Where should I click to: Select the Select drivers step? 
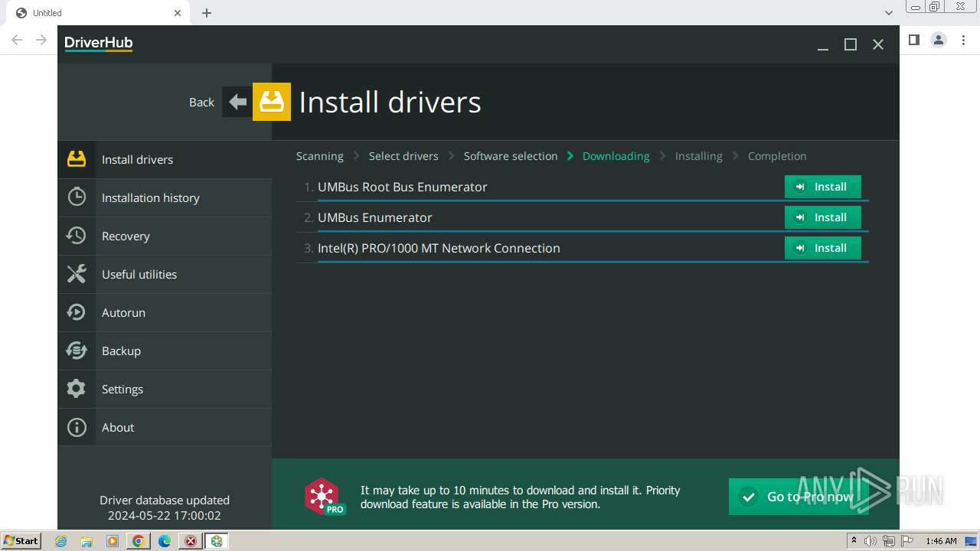[x=403, y=156]
